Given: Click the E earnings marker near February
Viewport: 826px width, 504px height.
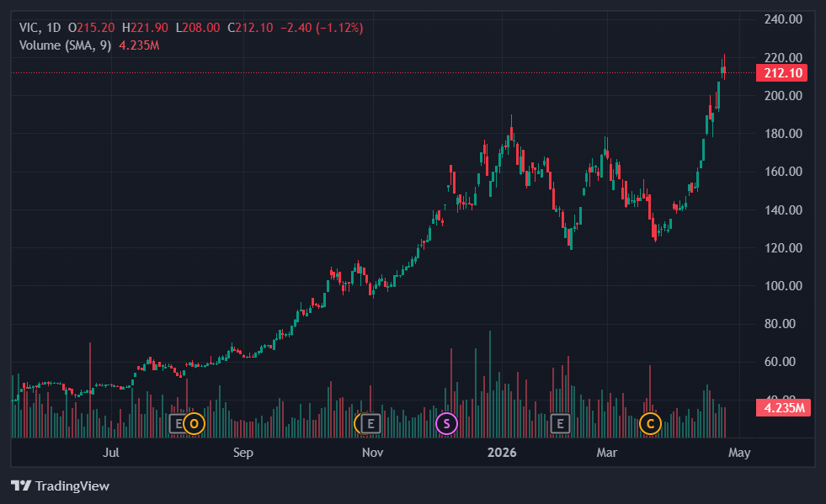Looking at the screenshot, I should coord(559,423).
